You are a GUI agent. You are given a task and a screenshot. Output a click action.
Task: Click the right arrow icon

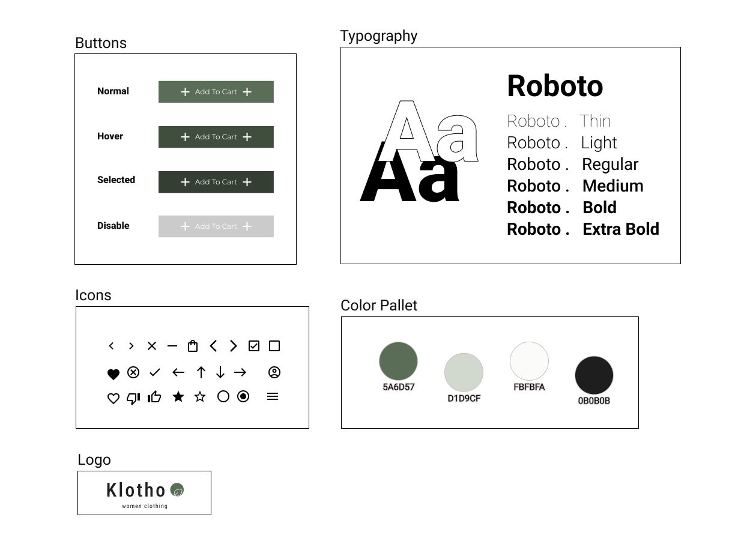(x=240, y=372)
